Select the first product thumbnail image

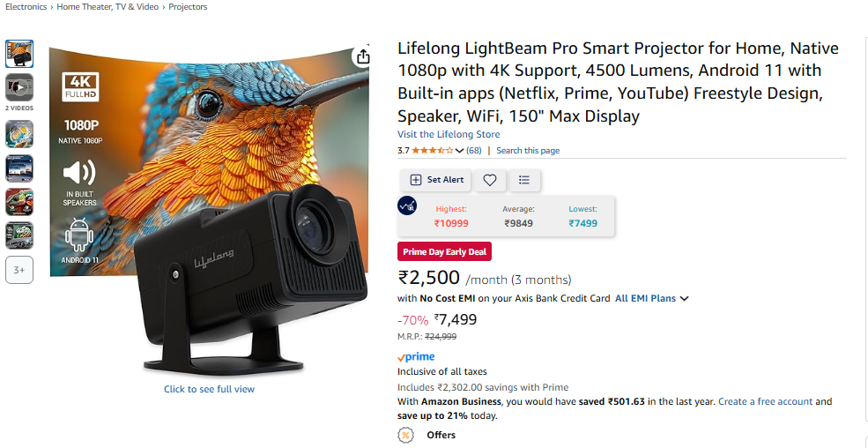[19, 54]
